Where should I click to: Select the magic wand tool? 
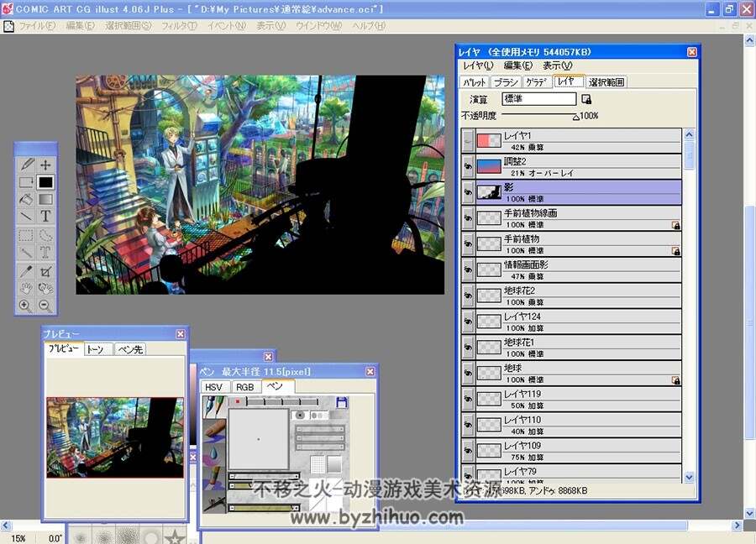pyautogui.click(x=27, y=252)
